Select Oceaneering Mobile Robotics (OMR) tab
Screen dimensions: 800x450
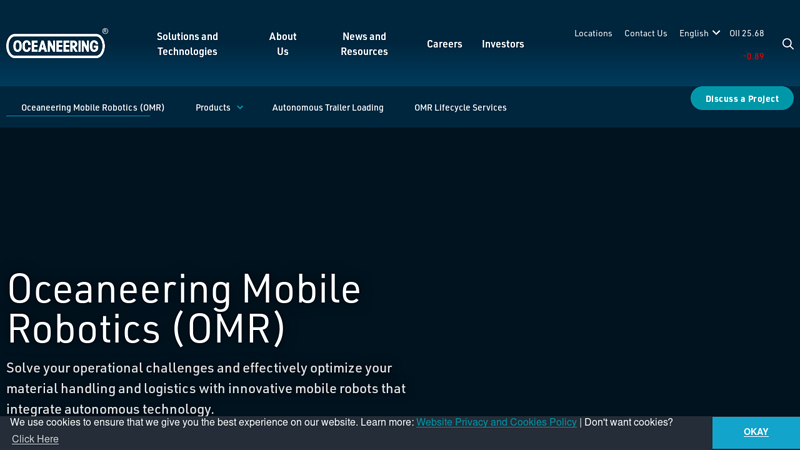tap(93, 108)
